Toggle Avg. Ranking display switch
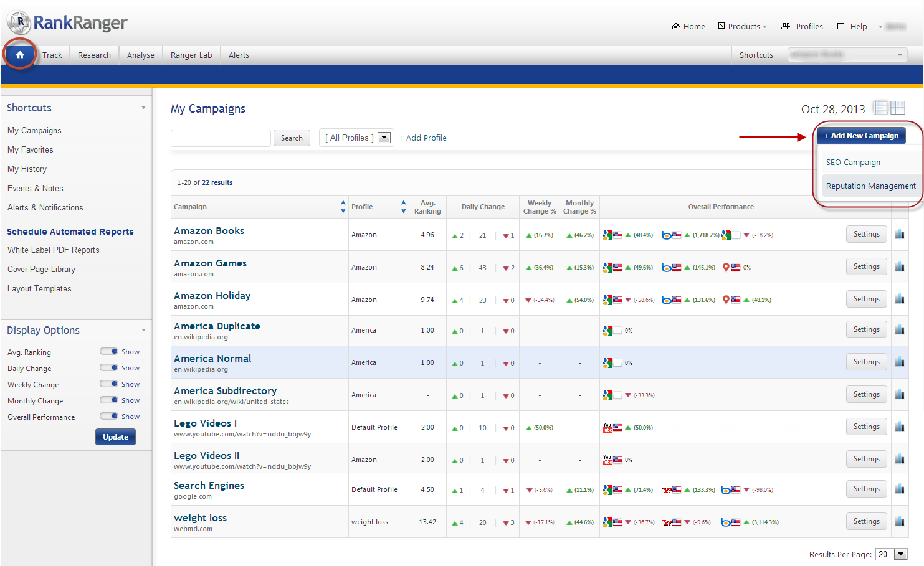 109,352
